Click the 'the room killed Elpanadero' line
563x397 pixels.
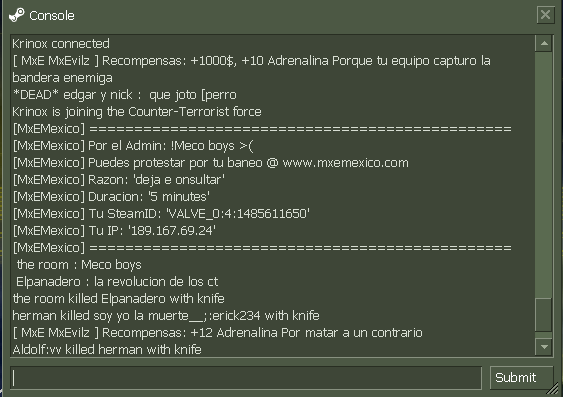[118, 298]
